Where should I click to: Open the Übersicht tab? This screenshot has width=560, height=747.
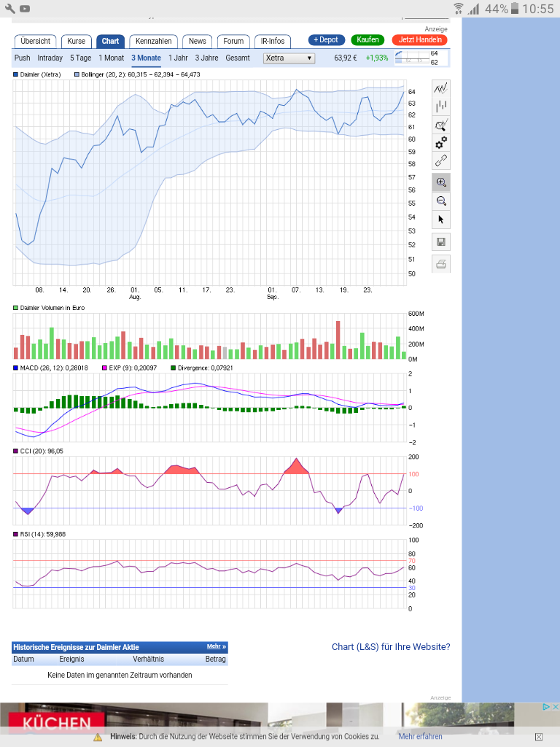pos(36,42)
